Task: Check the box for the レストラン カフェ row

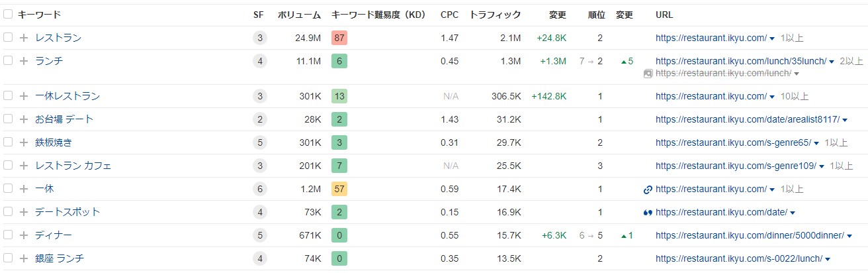Action: point(8,165)
